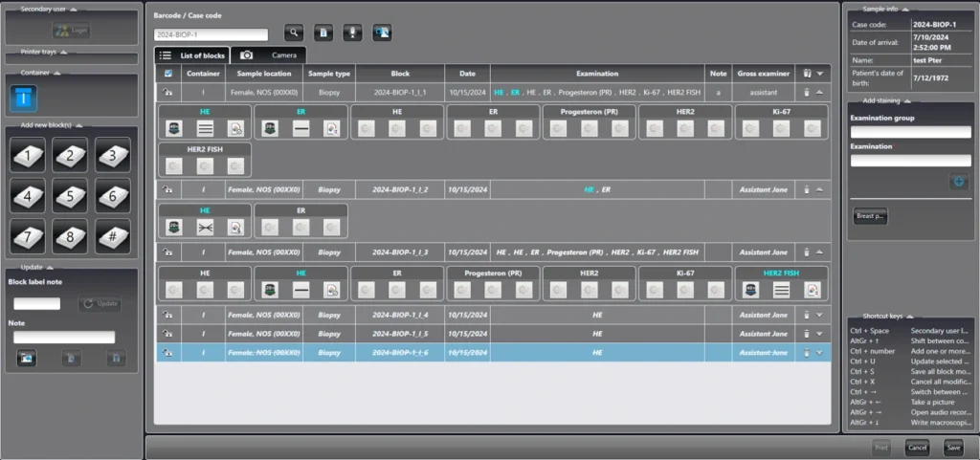Screen dimensions: 980x460
Task: Click the search magnifier button next to barcode field
Action: (294, 33)
